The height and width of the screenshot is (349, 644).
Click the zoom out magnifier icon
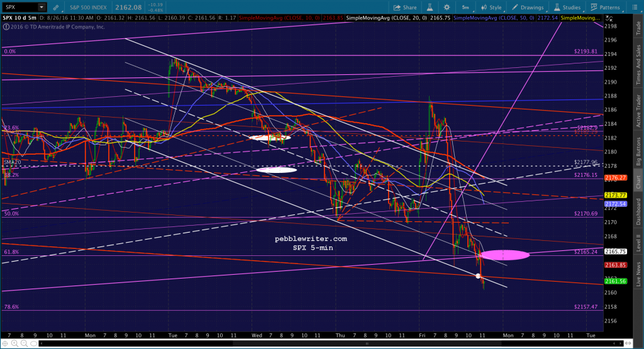tap(24, 343)
